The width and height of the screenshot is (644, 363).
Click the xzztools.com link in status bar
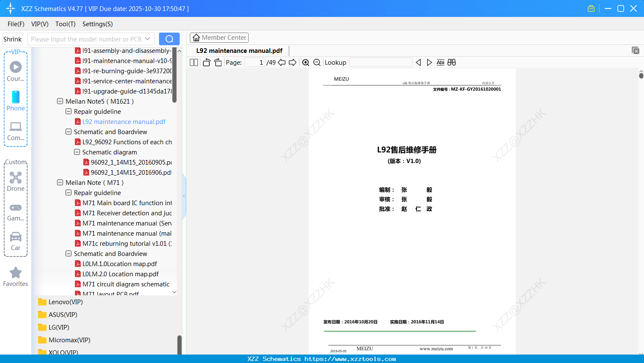tap(350, 359)
